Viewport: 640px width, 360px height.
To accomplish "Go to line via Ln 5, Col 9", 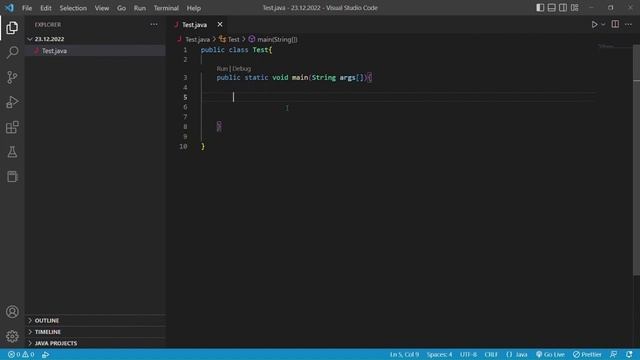I will click(x=404, y=354).
